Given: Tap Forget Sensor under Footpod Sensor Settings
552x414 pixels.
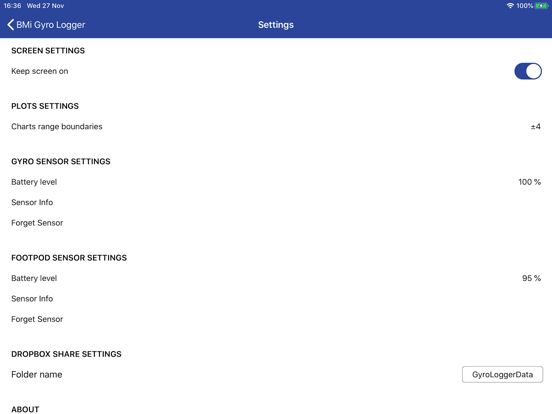Looking at the screenshot, I should [276, 319].
